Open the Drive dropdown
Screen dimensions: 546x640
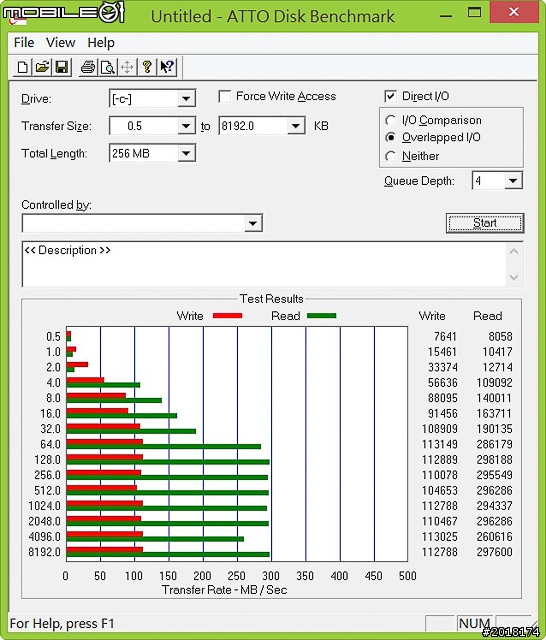[186, 98]
